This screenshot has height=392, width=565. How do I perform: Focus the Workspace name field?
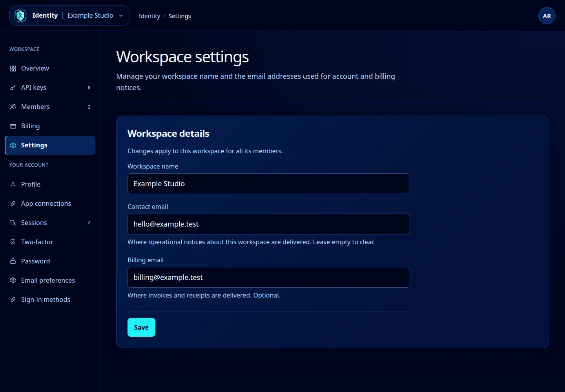pyautogui.click(x=269, y=184)
